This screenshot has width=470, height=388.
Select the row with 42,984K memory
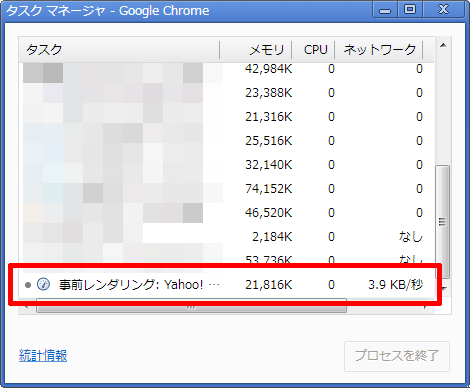coord(227,69)
